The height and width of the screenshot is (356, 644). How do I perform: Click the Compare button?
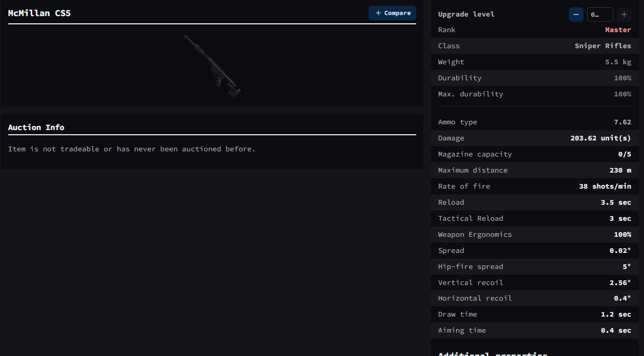pos(392,13)
